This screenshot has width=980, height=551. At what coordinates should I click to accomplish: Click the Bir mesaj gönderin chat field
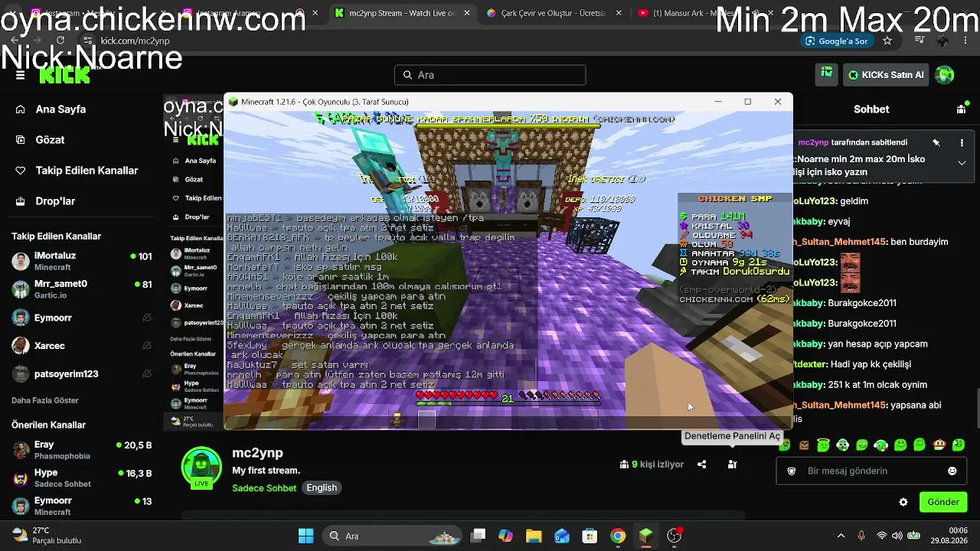point(872,471)
